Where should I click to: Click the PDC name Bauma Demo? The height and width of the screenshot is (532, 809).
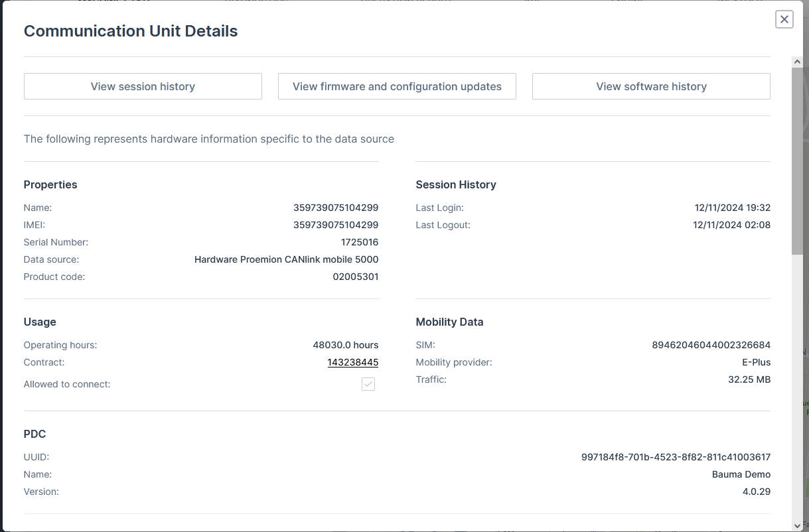pyautogui.click(x=741, y=474)
